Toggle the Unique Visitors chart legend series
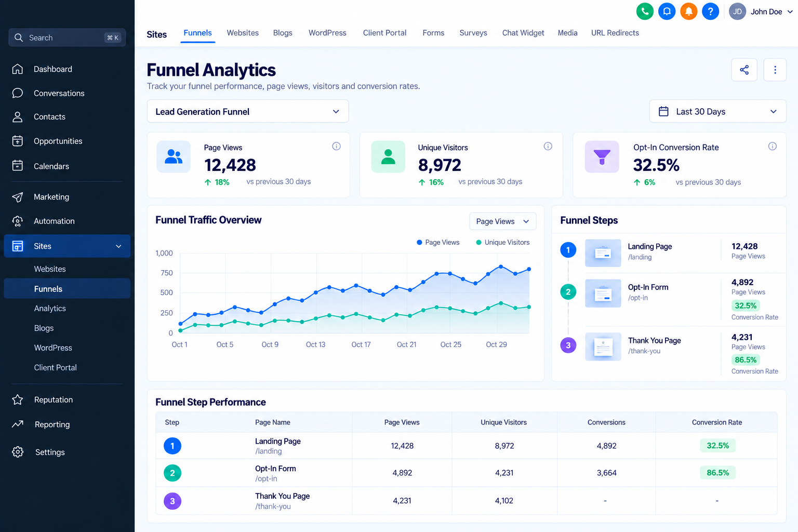The width and height of the screenshot is (798, 532). pos(503,243)
